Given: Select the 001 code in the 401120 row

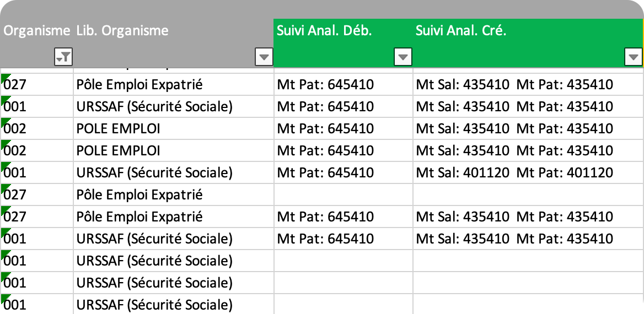Looking at the screenshot, I should [x=17, y=173].
